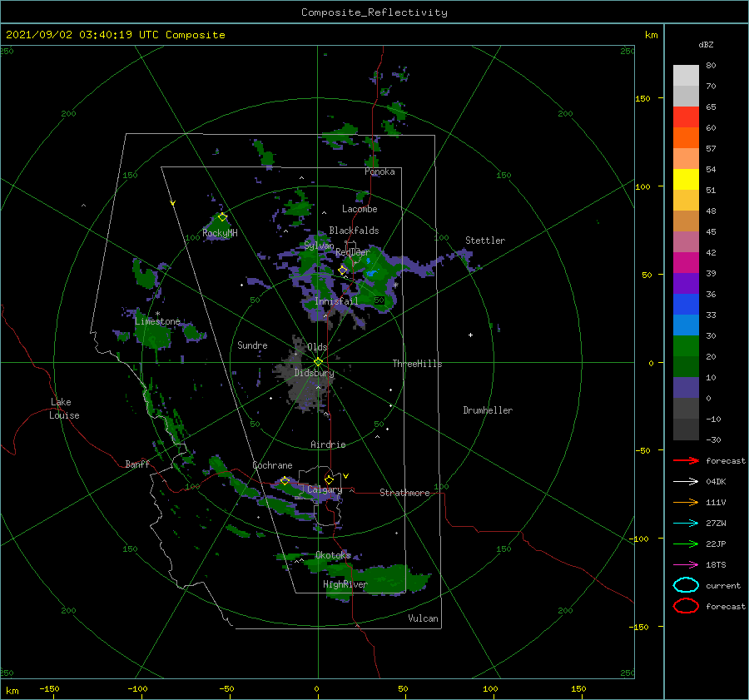Click the red forecast arrow in legend

click(x=686, y=460)
